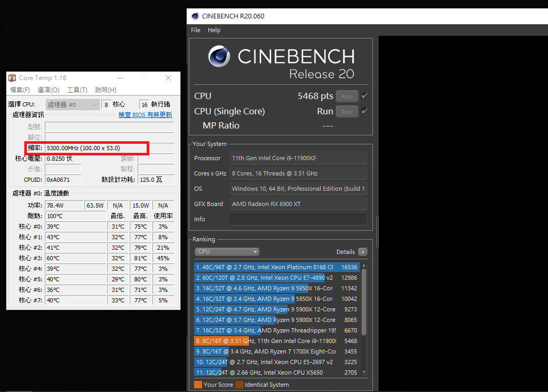Close the Core Temp window

(x=168, y=78)
